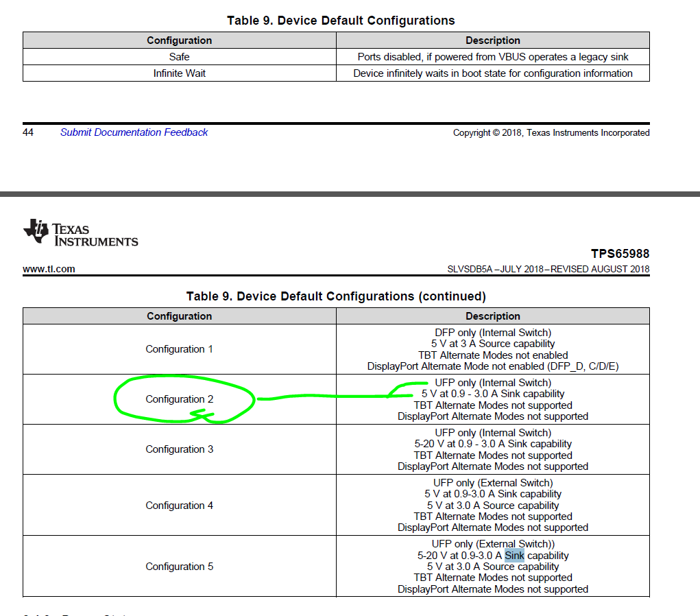Click the 'Description' header of continued table

(x=493, y=316)
